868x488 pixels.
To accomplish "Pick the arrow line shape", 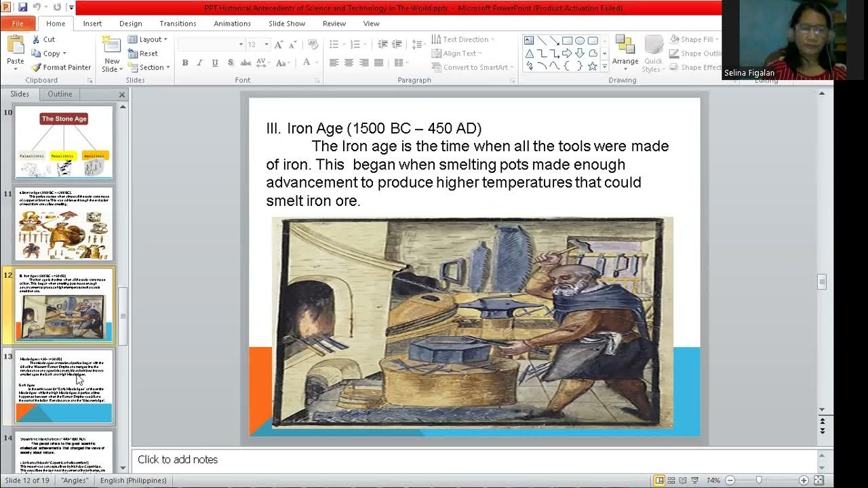I will pos(554,40).
